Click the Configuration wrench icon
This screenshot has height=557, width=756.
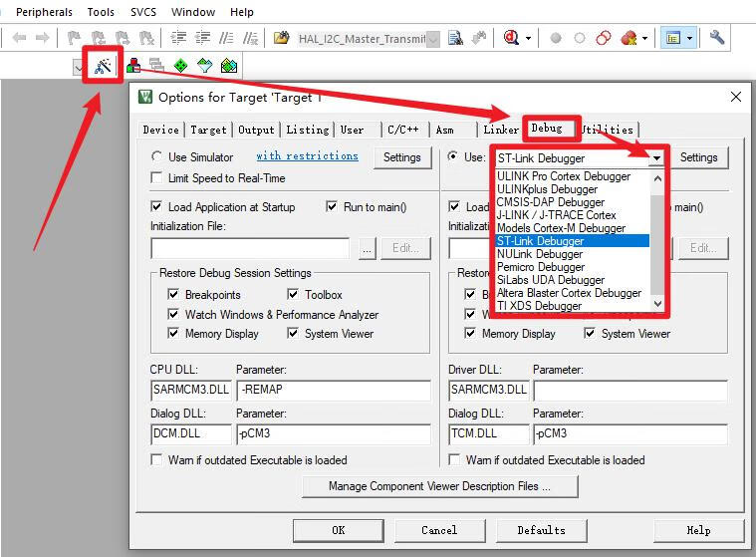pos(717,38)
